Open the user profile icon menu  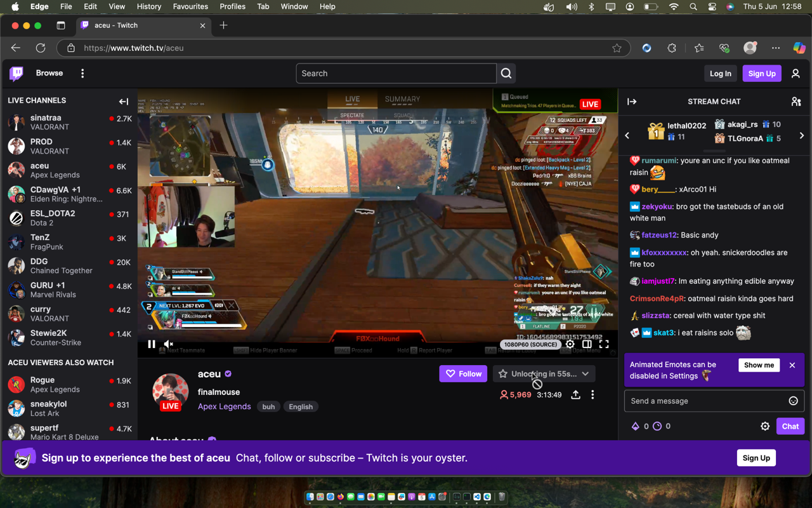coord(796,74)
